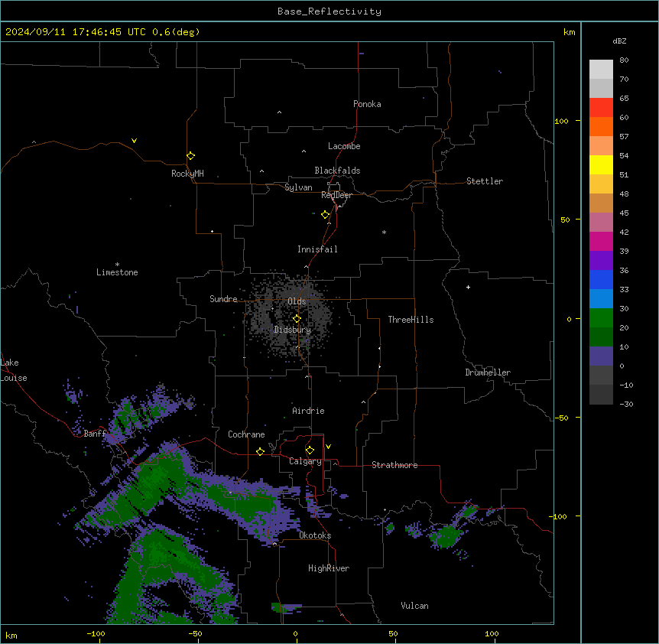Click the Olds town label
The height and width of the screenshot is (644, 659).
297,301
